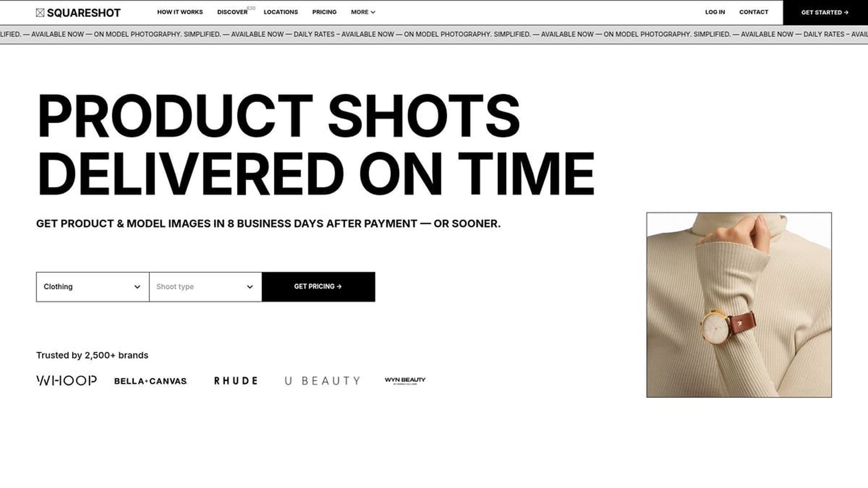This screenshot has height=488, width=868.
Task: Open the Pricing nav link
Action: point(324,12)
